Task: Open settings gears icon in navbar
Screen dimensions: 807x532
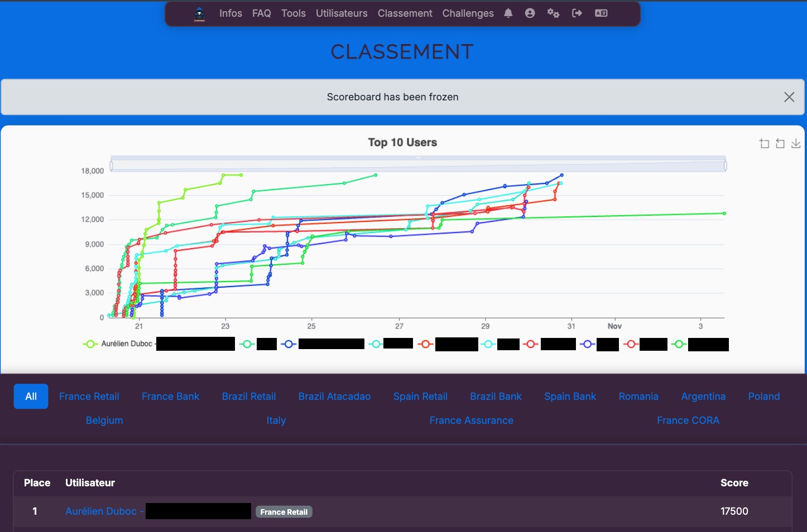Action: (553, 13)
